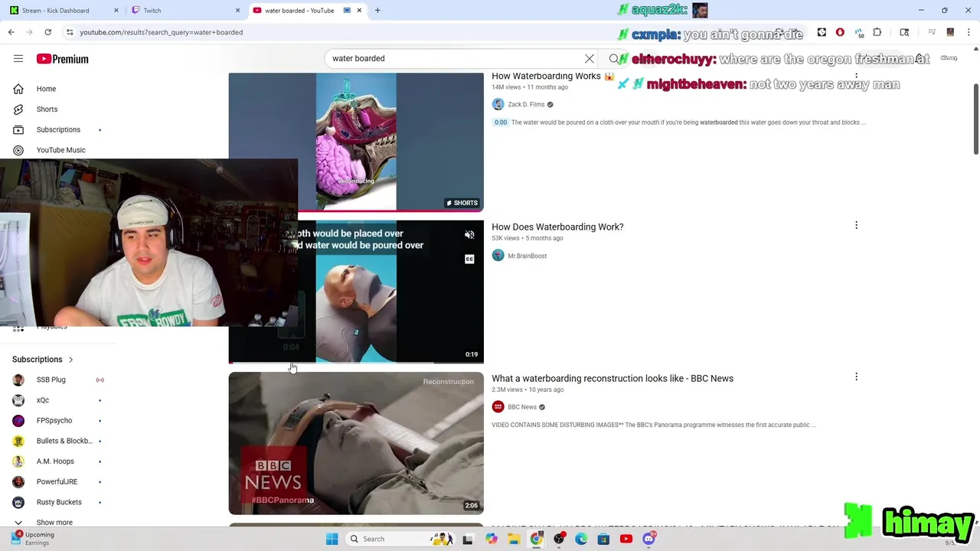Click the YouTube Premium logo
980x551 pixels.
(x=62, y=59)
